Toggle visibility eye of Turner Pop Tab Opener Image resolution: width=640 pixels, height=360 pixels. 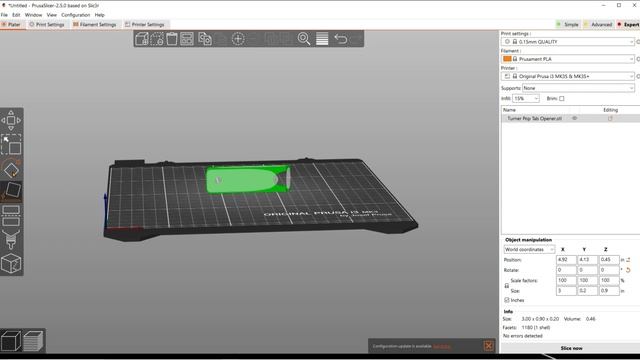click(574, 118)
